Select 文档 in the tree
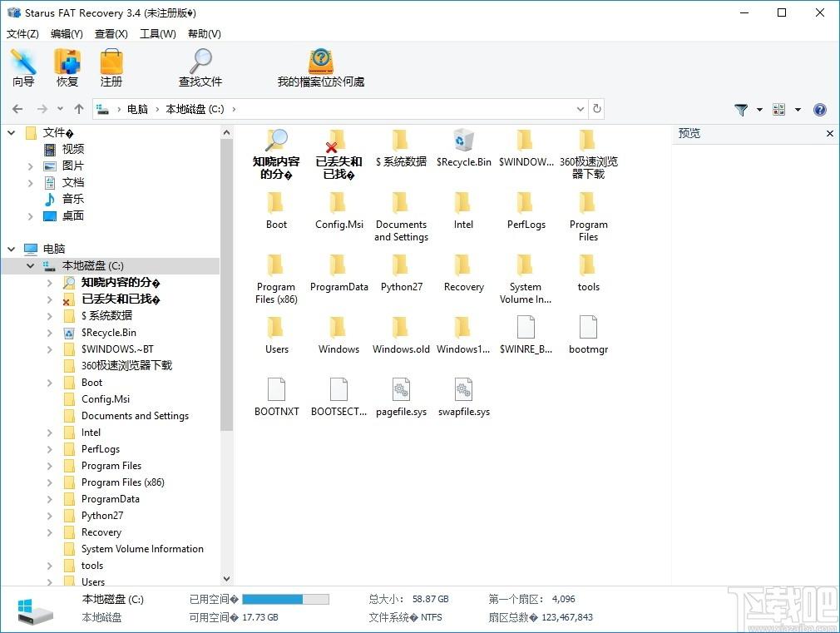 (73, 182)
